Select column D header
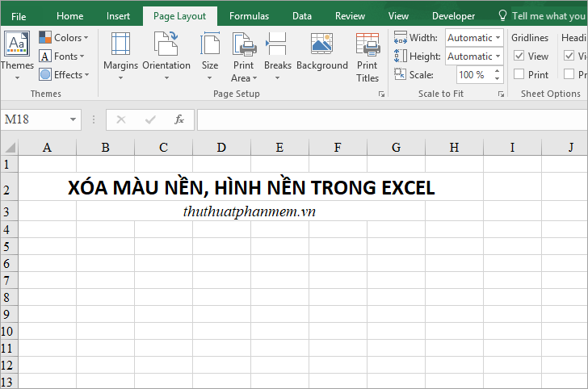588x389 pixels. coord(221,147)
